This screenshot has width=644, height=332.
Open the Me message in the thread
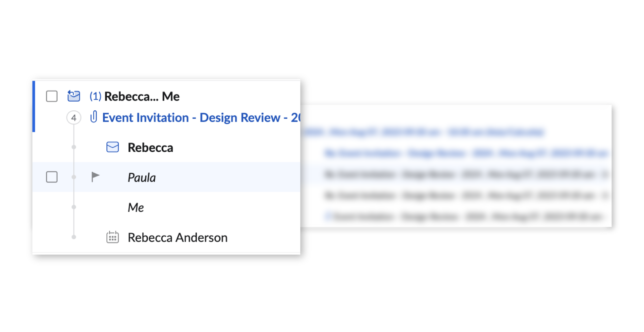[x=136, y=208]
